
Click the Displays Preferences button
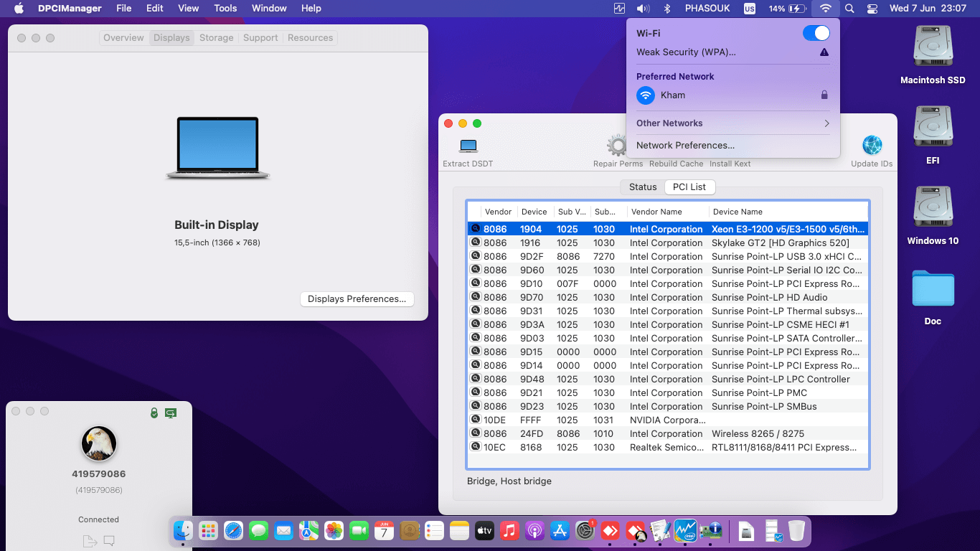coord(357,298)
